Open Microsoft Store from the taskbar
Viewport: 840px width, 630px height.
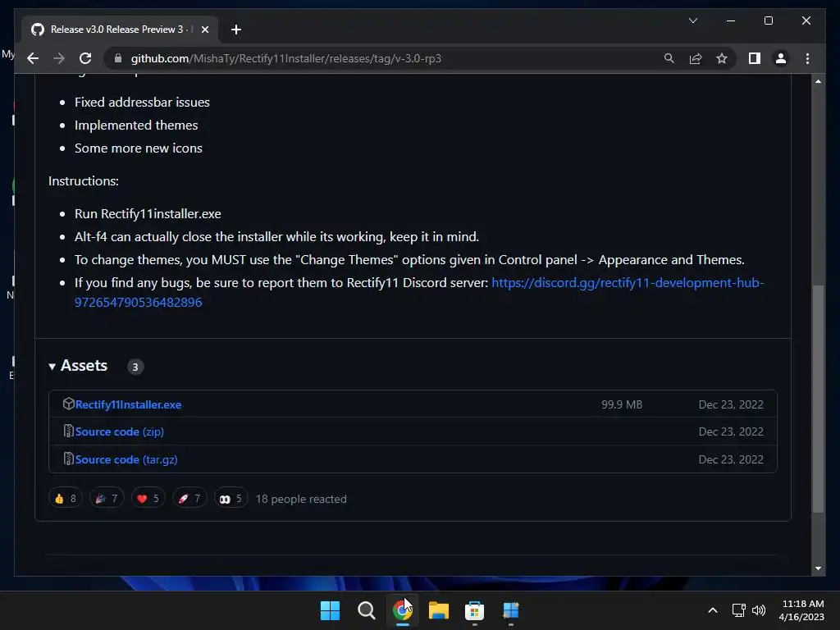click(x=475, y=610)
